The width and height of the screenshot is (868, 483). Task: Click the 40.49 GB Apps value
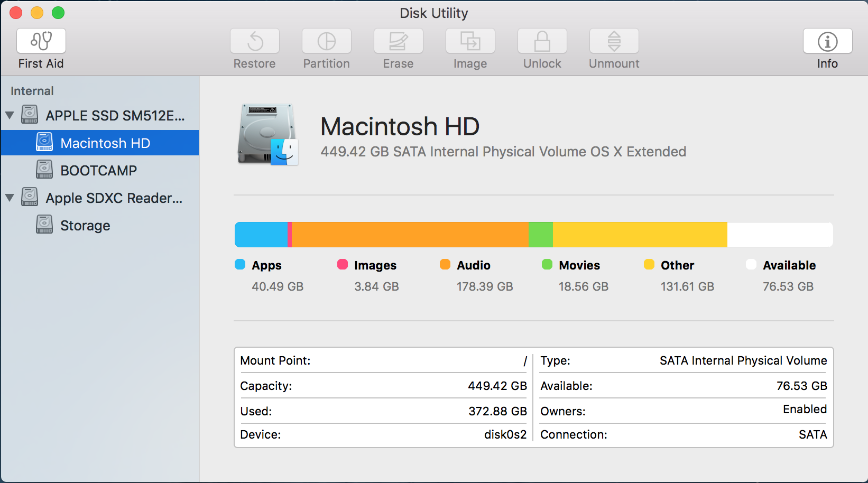(278, 286)
